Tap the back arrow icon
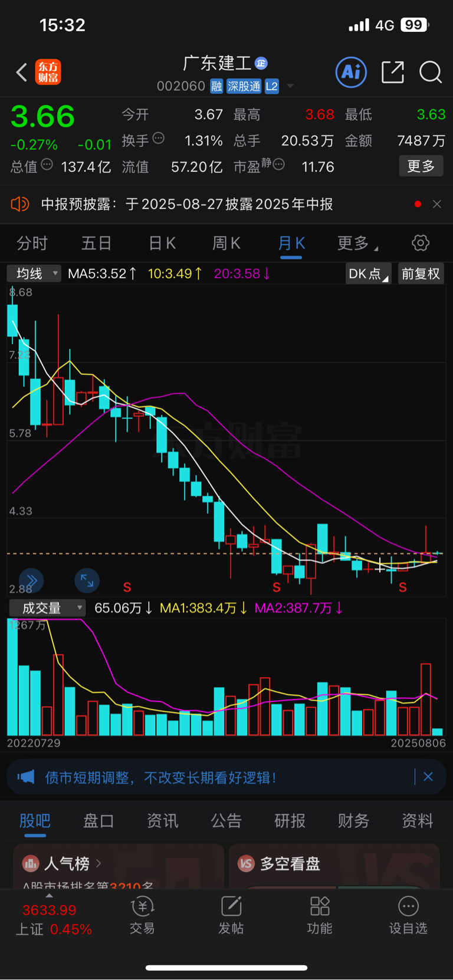 pyautogui.click(x=22, y=72)
